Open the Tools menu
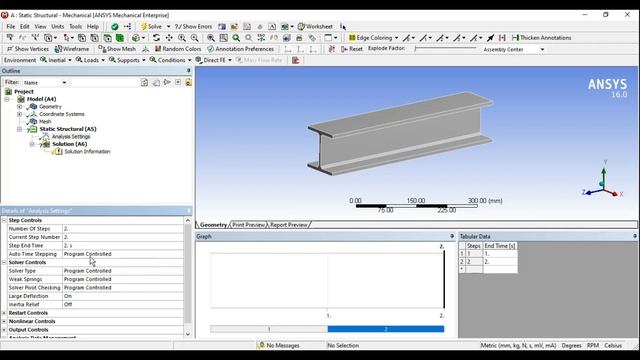The width and height of the screenshot is (640, 360). point(75,27)
